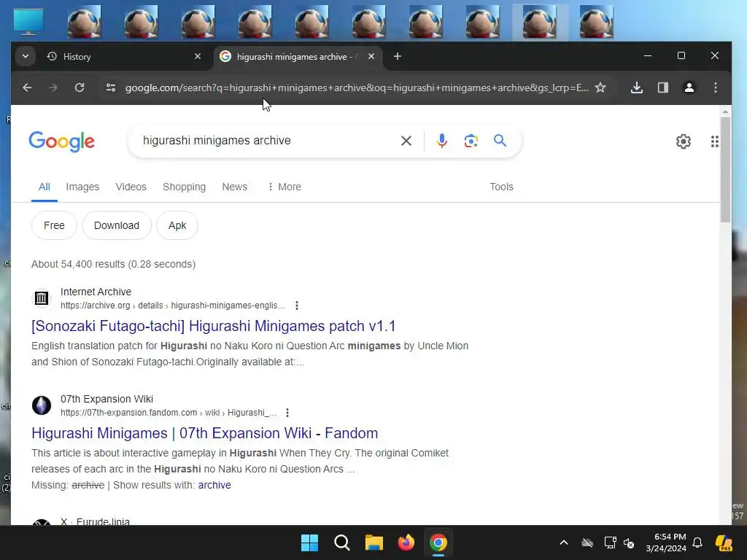Expand the More search categories menu
This screenshot has height=560, width=747.
tap(285, 187)
